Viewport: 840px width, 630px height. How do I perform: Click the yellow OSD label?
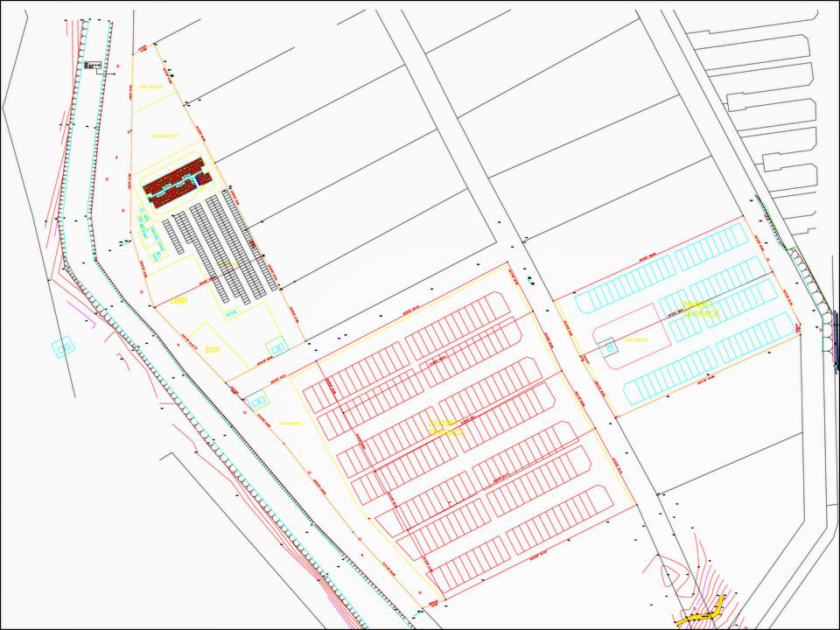[178, 300]
